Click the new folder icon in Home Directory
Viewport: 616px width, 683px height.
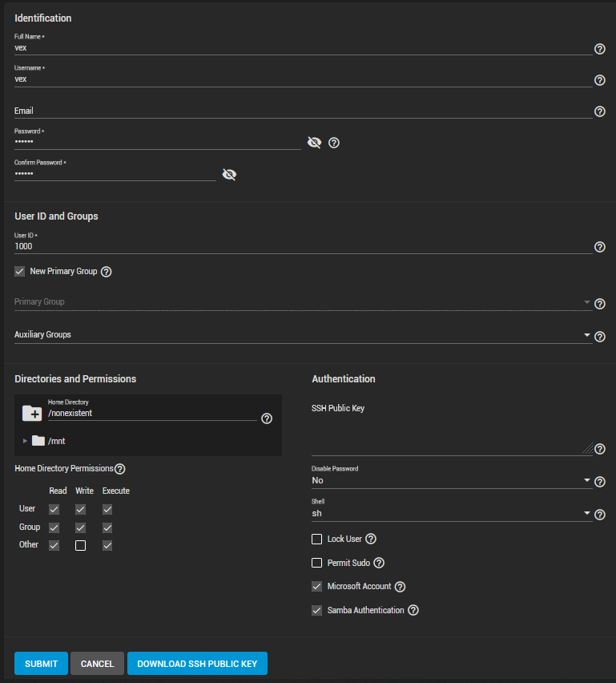(x=32, y=413)
